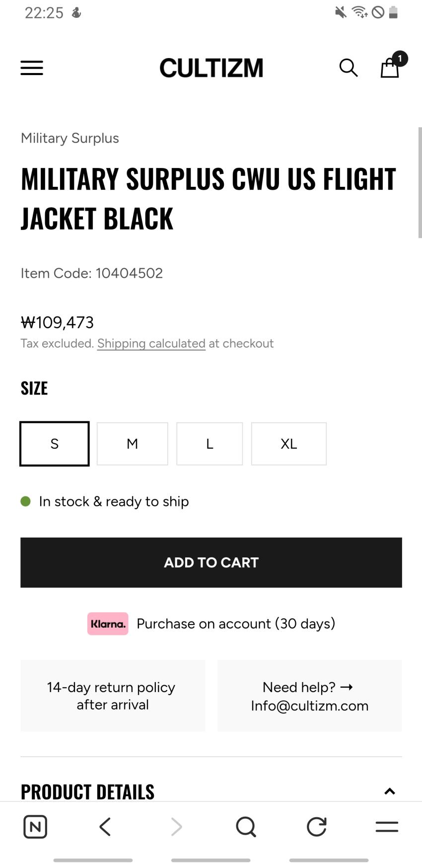Image resolution: width=422 pixels, height=868 pixels.
Task: Choose size M option
Action: pyautogui.click(x=132, y=444)
